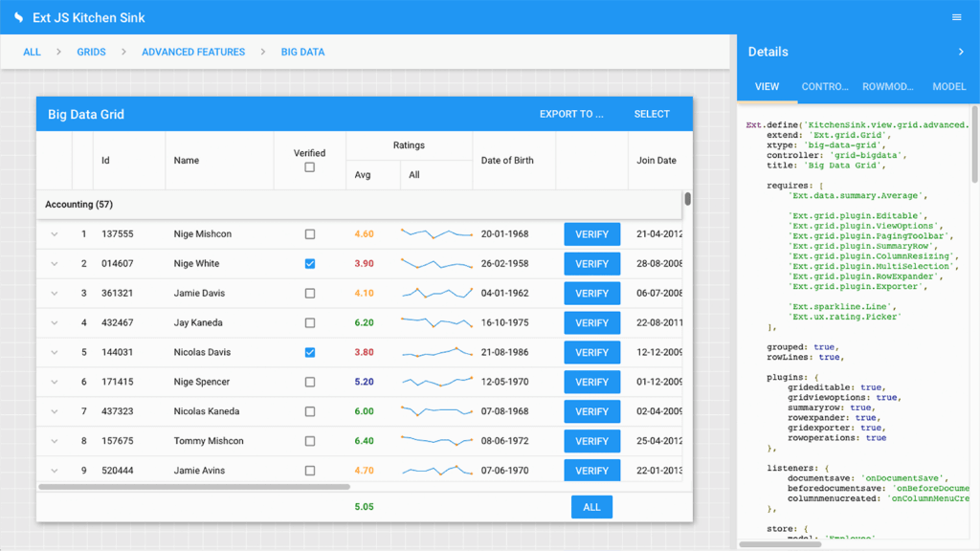Open the app menu via hamburger icon
980x551 pixels.
point(955,16)
